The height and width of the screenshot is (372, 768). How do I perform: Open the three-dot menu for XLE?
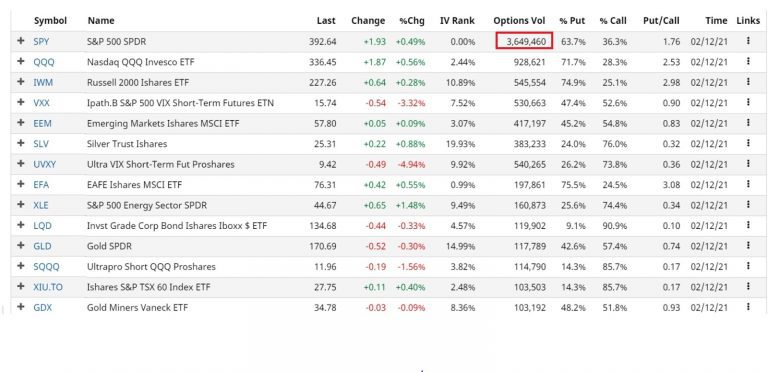coord(748,205)
